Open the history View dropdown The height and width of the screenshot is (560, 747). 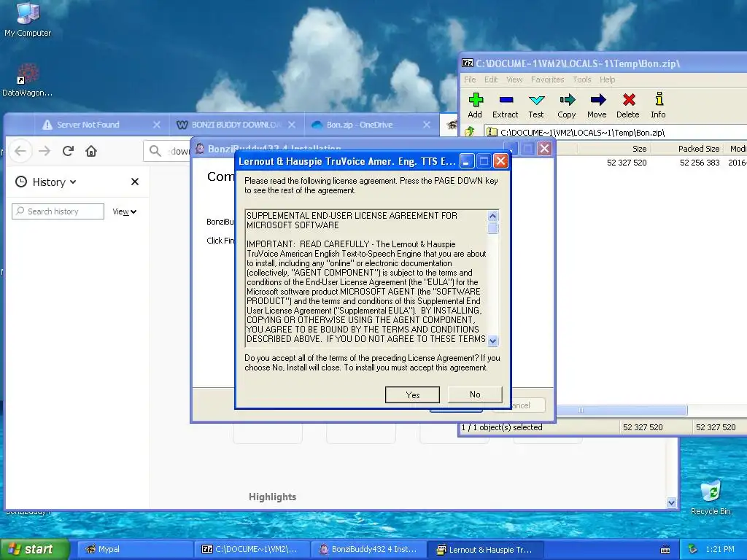click(x=124, y=212)
